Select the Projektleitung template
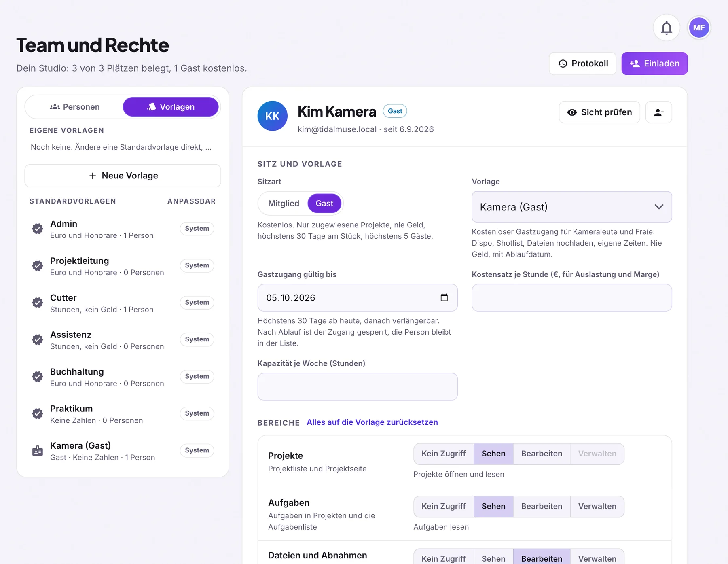 (x=123, y=266)
